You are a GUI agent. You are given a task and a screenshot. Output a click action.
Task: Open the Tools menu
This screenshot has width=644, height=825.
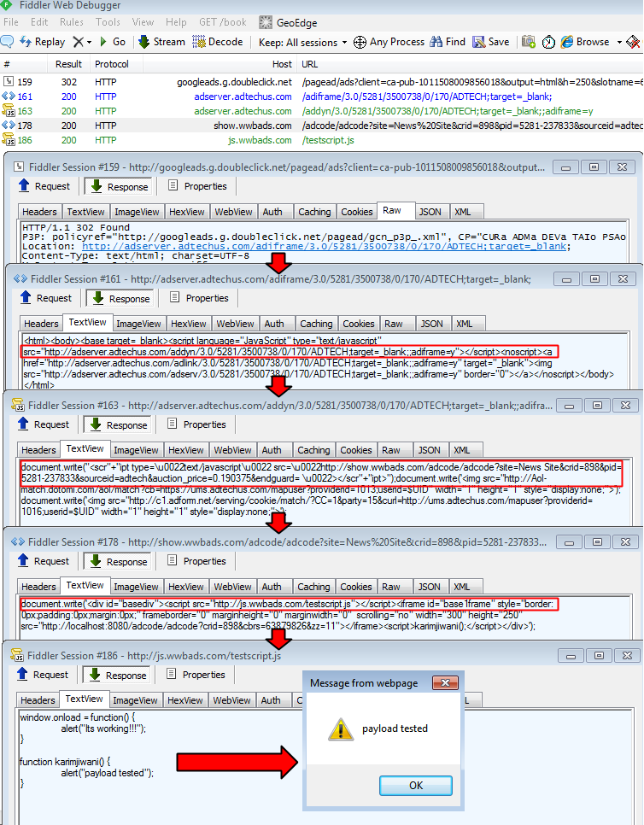[x=108, y=22]
